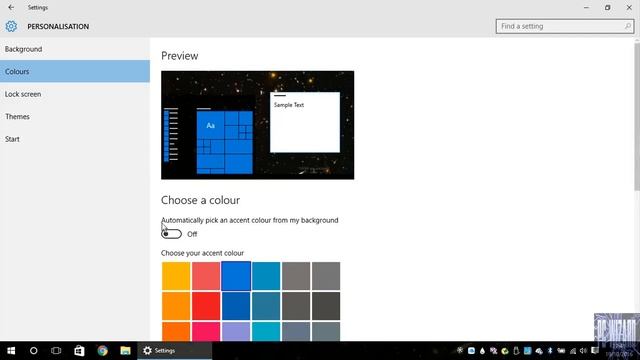This screenshot has height=360, width=640.
Task: Click the snowflake tray icon
Action: tap(460, 350)
